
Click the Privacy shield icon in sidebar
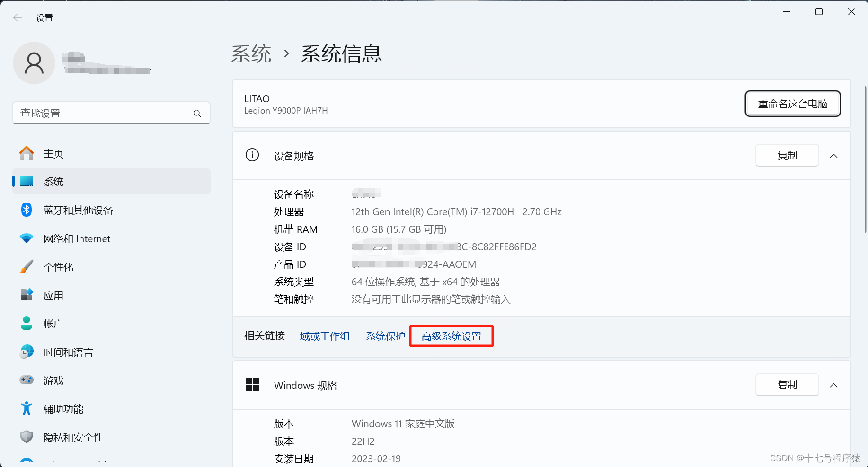tap(27, 437)
